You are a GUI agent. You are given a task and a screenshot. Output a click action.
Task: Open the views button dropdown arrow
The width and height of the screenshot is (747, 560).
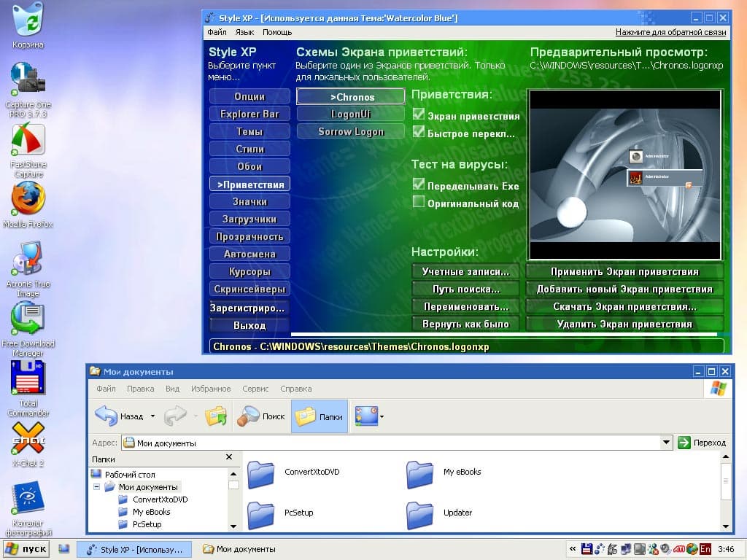click(x=382, y=416)
